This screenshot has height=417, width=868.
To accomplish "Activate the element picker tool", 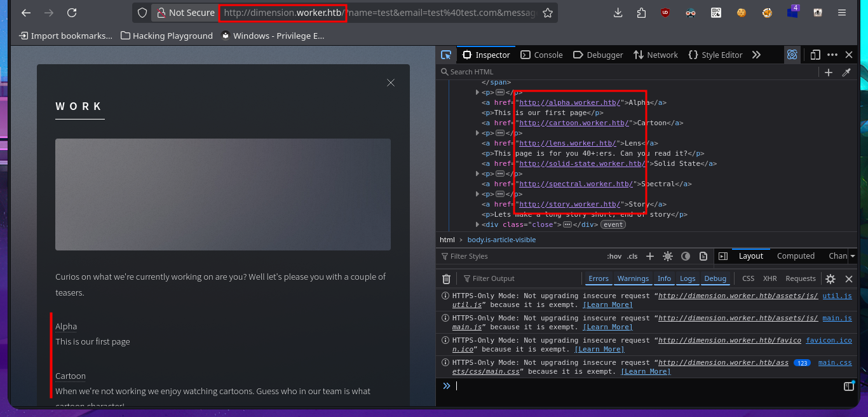I will [446, 55].
